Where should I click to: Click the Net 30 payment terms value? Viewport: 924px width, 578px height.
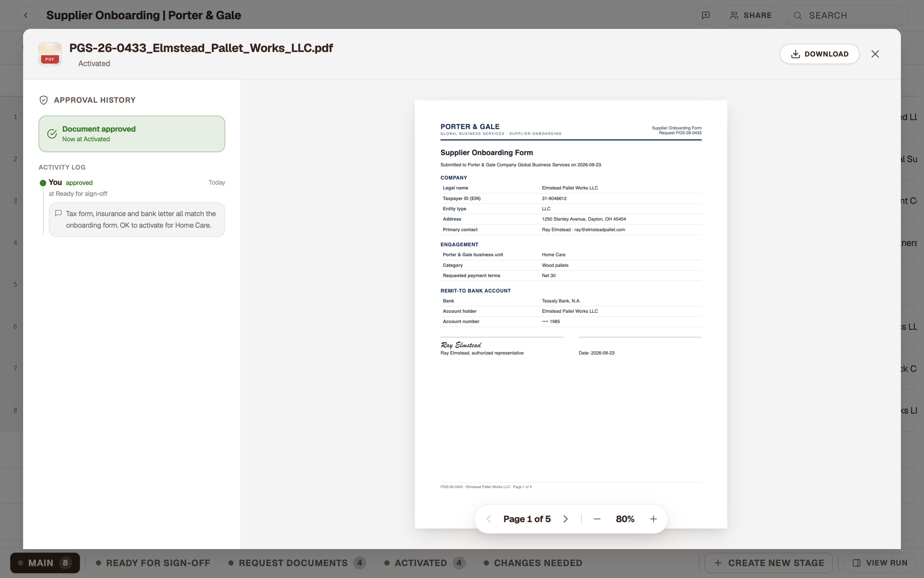click(549, 275)
